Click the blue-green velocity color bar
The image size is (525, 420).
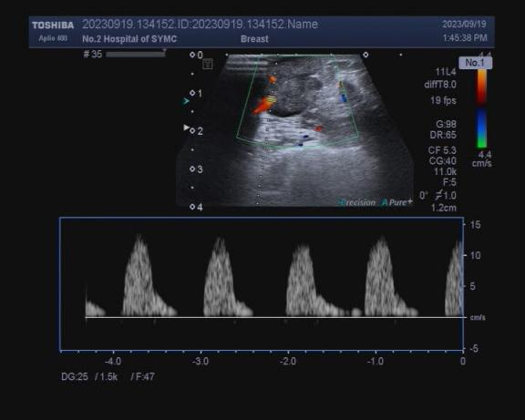pos(481,128)
